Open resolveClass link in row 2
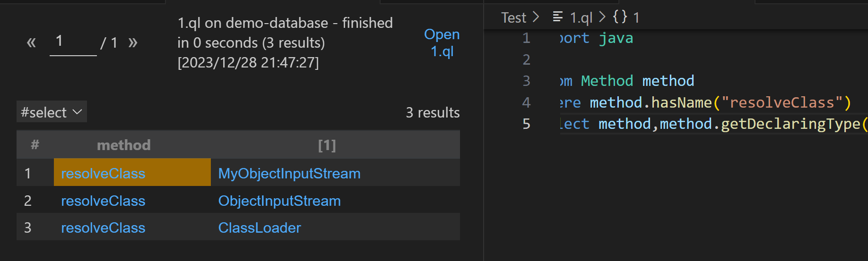 pos(103,201)
